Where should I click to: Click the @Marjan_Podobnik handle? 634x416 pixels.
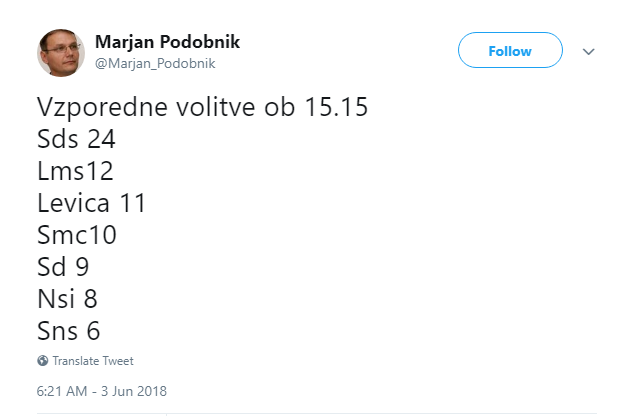155,63
